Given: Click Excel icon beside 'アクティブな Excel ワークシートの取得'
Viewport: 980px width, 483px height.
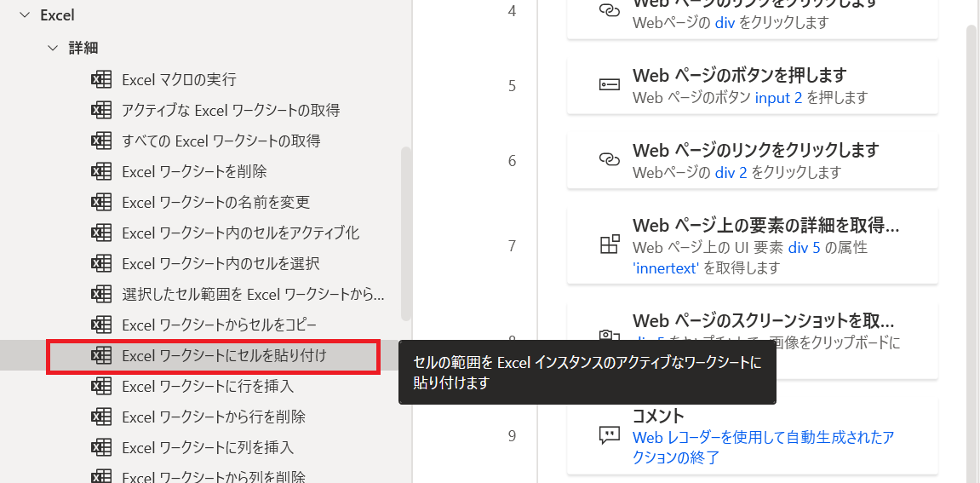Looking at the screenshot, I should click(101, 110).
